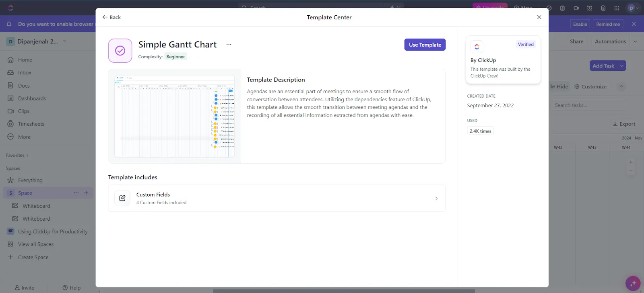Open the AI sparkle assistant button
Image resolution: width=644 pixels, height=293 pixels.
(x=633, y=283)
